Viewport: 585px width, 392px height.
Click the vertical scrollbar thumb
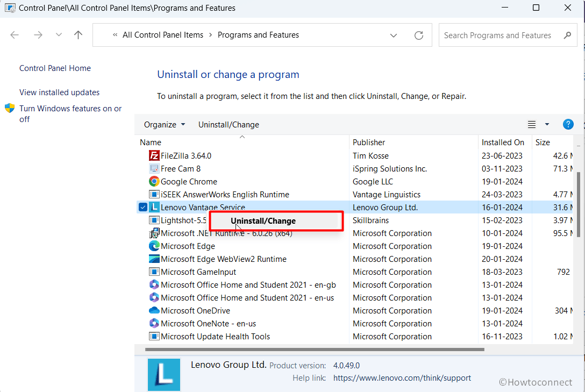coord(579,204)
